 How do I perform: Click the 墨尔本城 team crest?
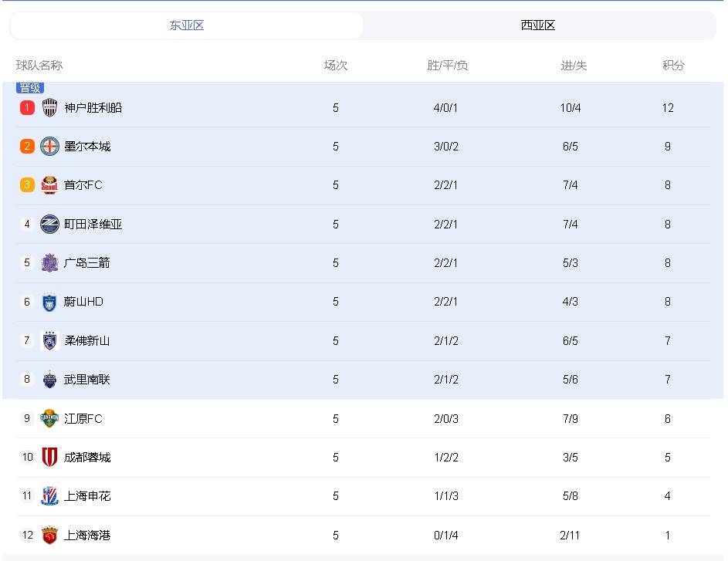point(50,147)
